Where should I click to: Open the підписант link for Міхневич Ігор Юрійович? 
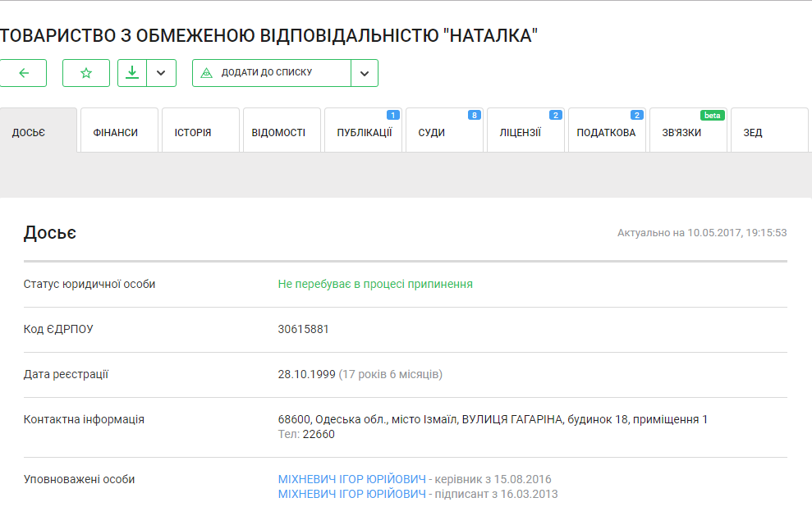point(351,494)
